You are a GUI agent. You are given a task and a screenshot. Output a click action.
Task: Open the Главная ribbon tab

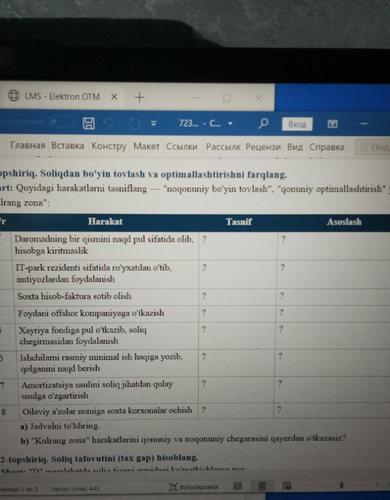(x=28, y=145)
